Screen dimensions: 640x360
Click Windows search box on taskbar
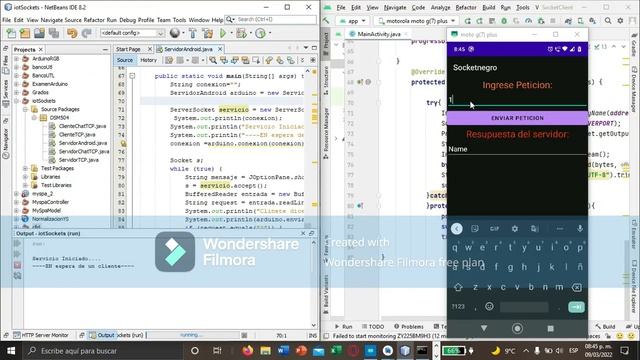[x=102, y=351]
